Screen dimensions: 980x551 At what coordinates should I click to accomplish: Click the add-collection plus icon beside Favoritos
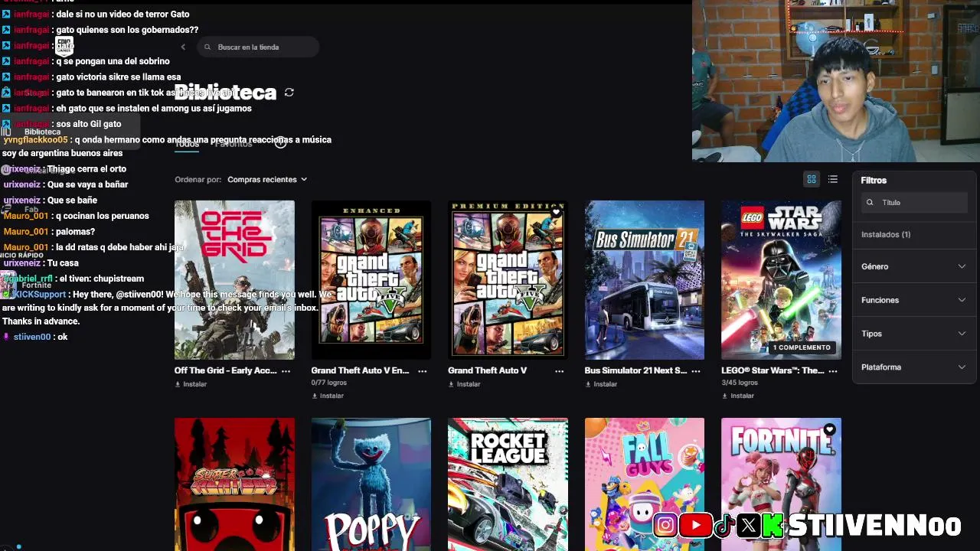pos(280,142)
